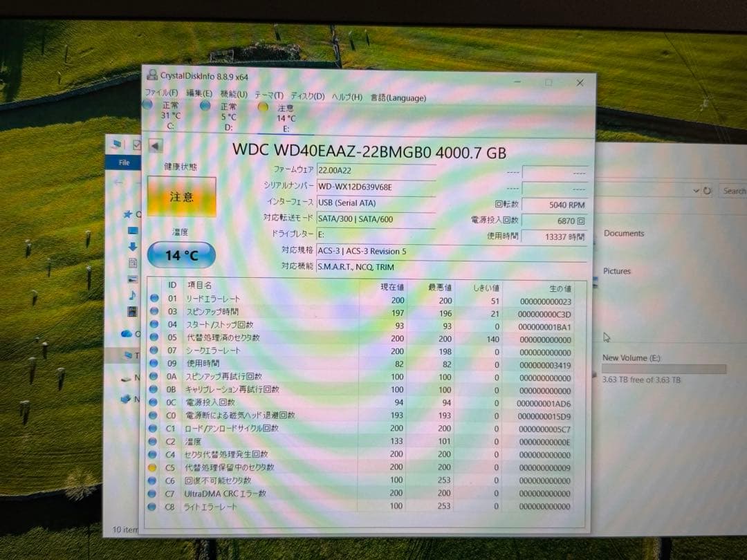Screen dimensions: 747x560
Task: Click the interface field USB (Serial ATA)
Action: click(376, 203)
